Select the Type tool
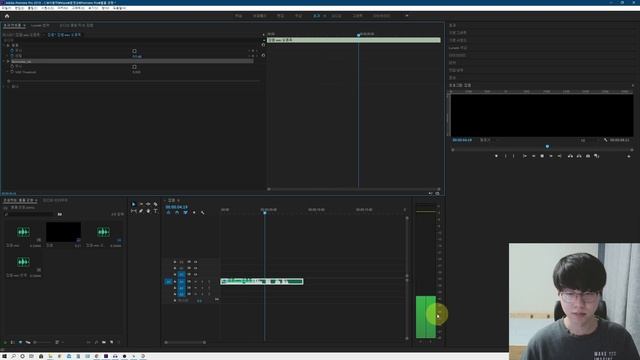640x360 pixels. [x=156, y=211]
